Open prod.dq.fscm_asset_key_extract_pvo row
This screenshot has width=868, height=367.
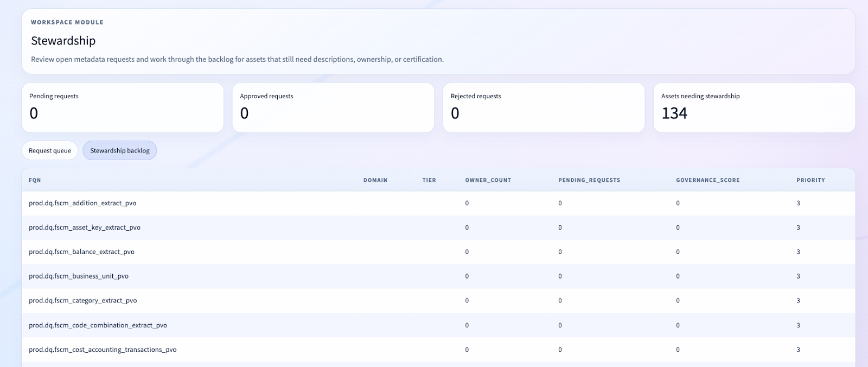pos(85,227)
